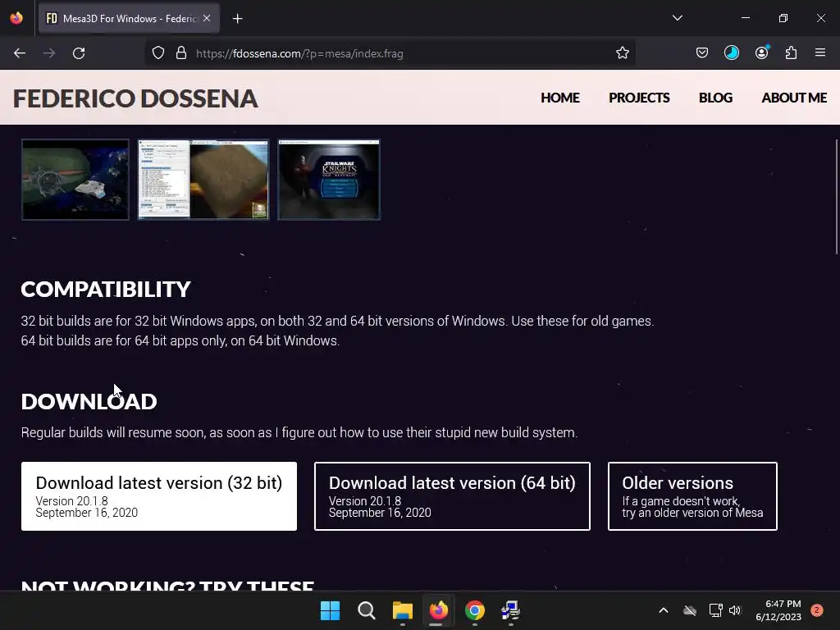Click the FEDERICO DOSSENA site title

135,98
